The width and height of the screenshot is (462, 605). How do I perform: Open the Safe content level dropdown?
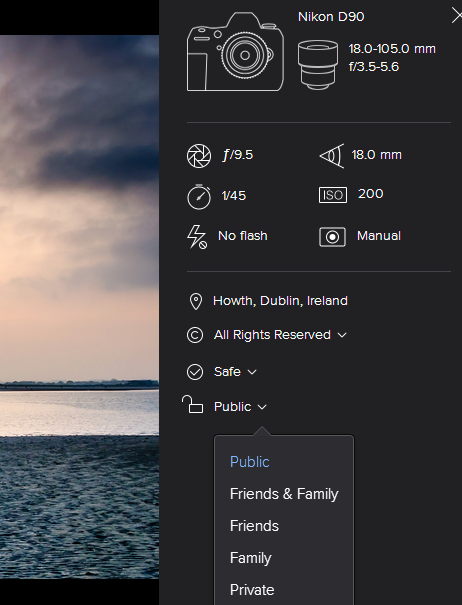coord(235,372)
